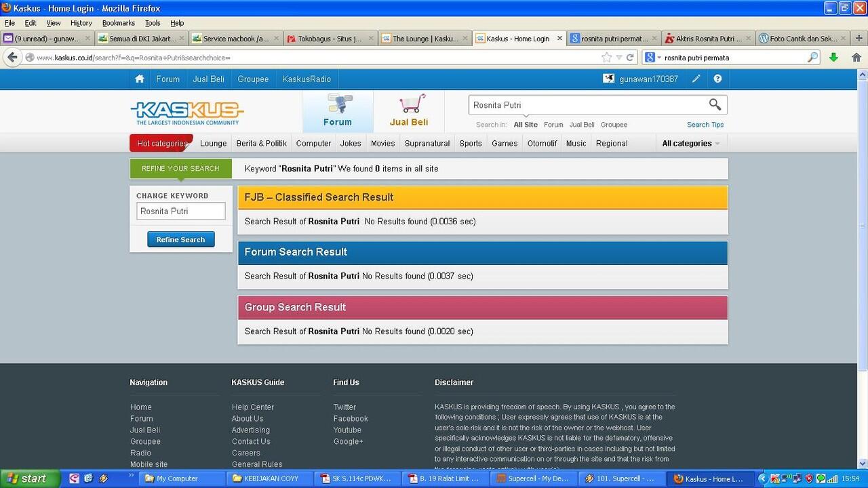The height and width of the screenshot is (488, 868).
Task: Click the Refine Search button
Action: tap(180, 239)
